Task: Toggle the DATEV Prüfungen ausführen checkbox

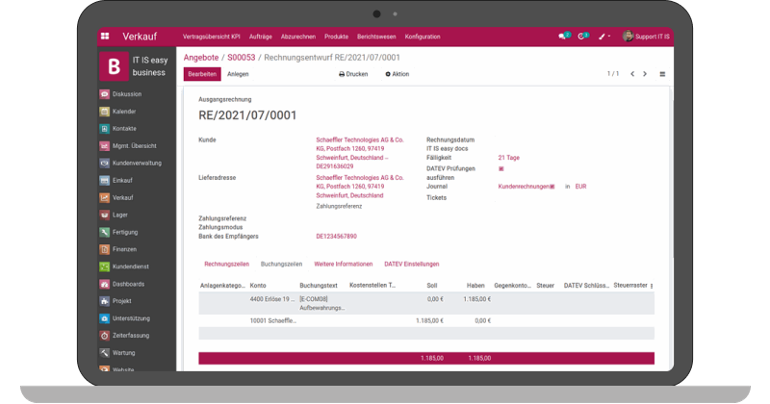Action: 501,169
